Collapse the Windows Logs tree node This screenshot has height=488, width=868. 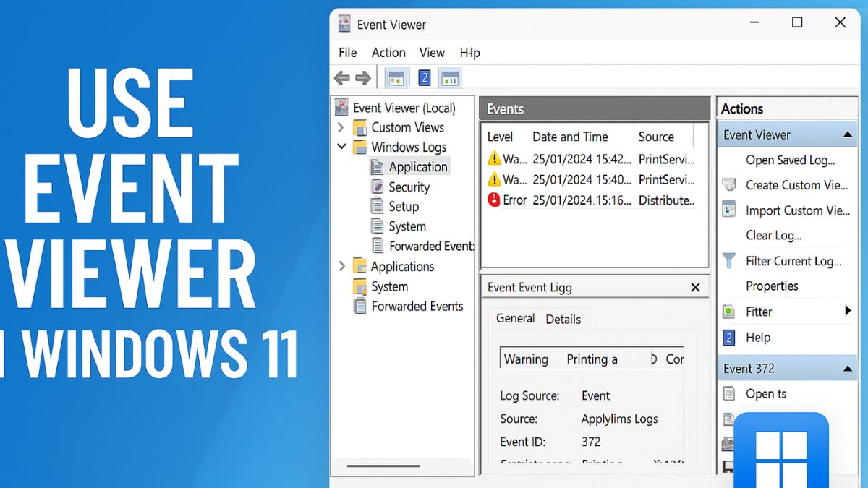coord(341,147)
